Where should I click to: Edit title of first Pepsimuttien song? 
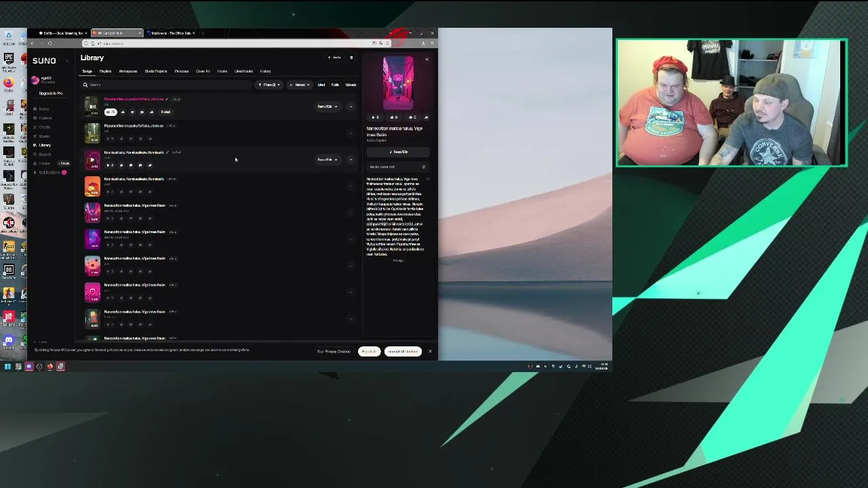167,99
